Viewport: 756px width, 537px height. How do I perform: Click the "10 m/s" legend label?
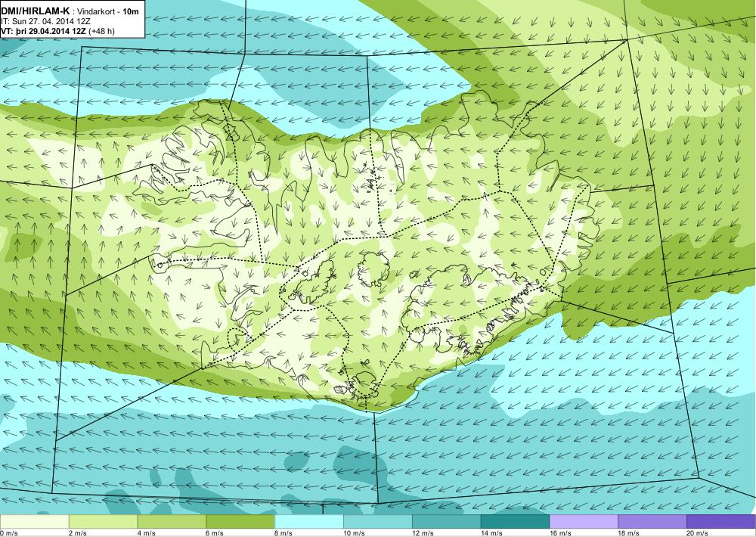click(x=355, y=533)
